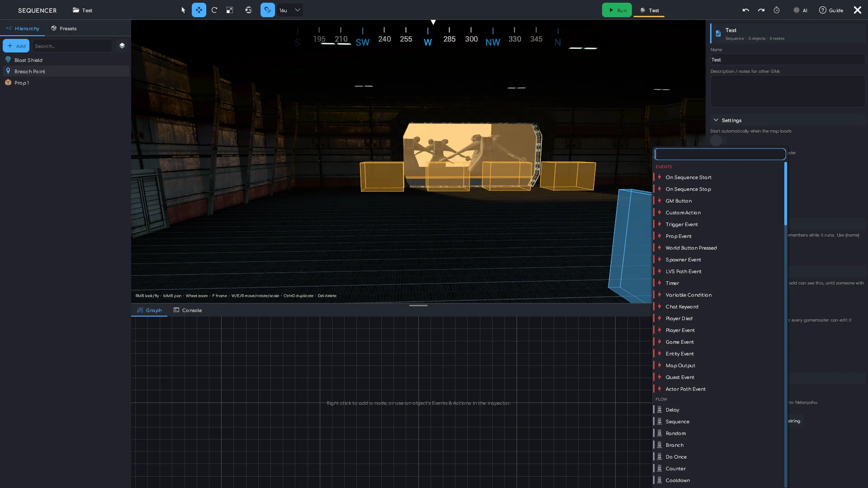868x488 pixels.
Task: Click the green Run button
Action: (x=617, y=10)
